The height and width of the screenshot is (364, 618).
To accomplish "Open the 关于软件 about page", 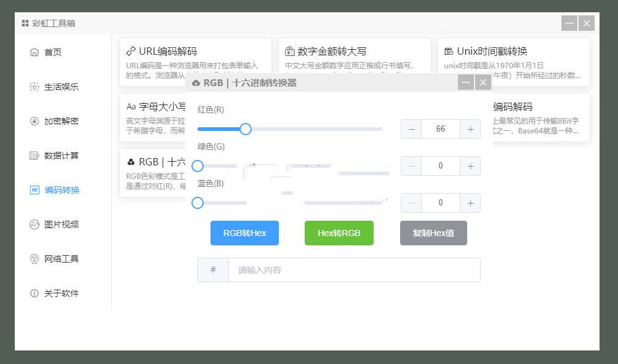I will click(x=61, y=293).
